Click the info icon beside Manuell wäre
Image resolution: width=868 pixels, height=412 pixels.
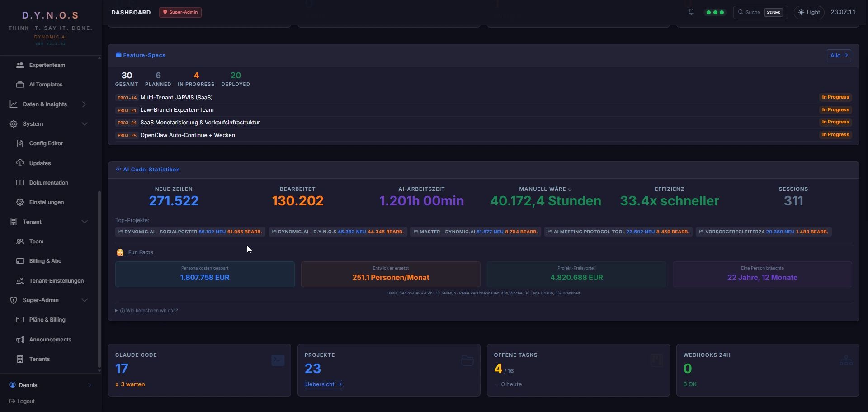click(x=570, y=189)
